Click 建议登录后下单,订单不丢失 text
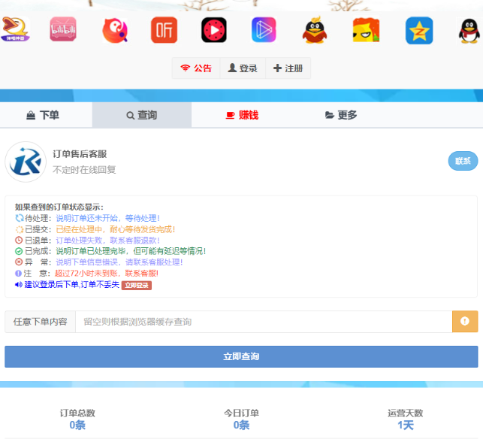The width and height of the screenshot is (483, 448). (72, 284)
